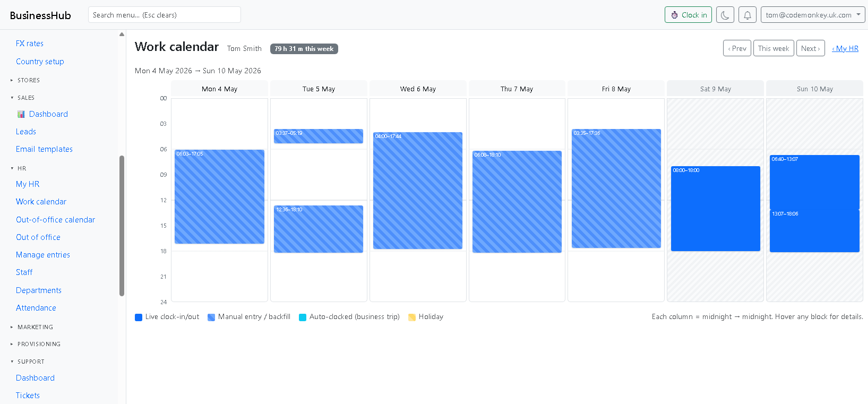This screenshot has height=404, width=868.
Task: Click the sidebar scroll up arrow
Action: 122,35
